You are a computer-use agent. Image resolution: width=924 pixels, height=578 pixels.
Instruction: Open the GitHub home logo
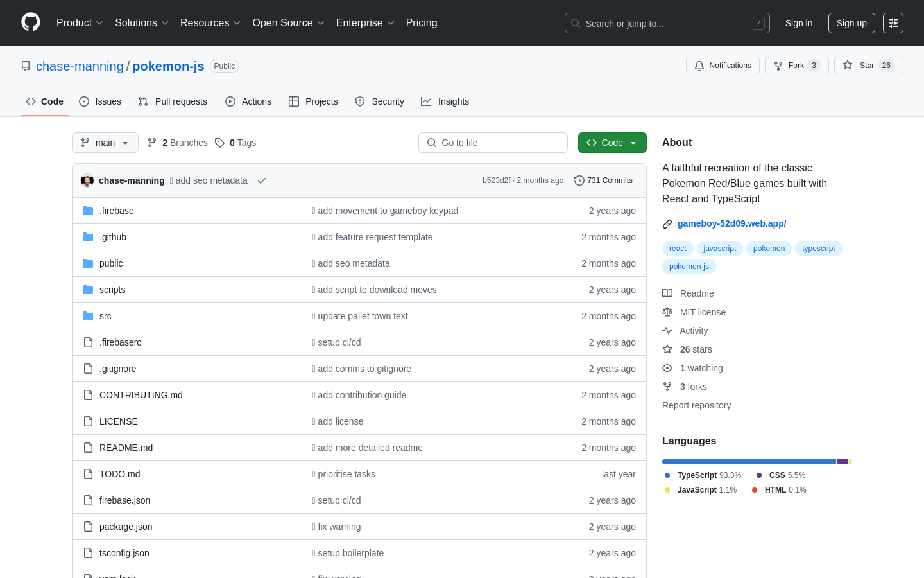[31, 22]
